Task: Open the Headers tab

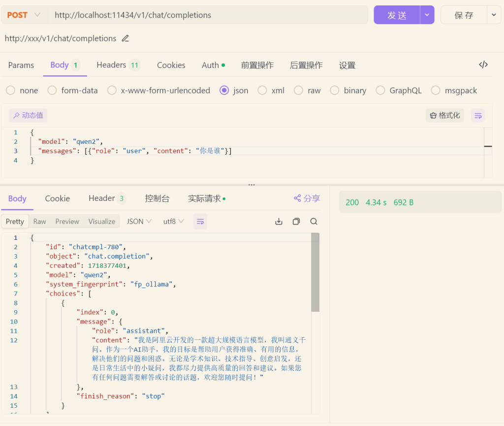Action: point(118,66)
